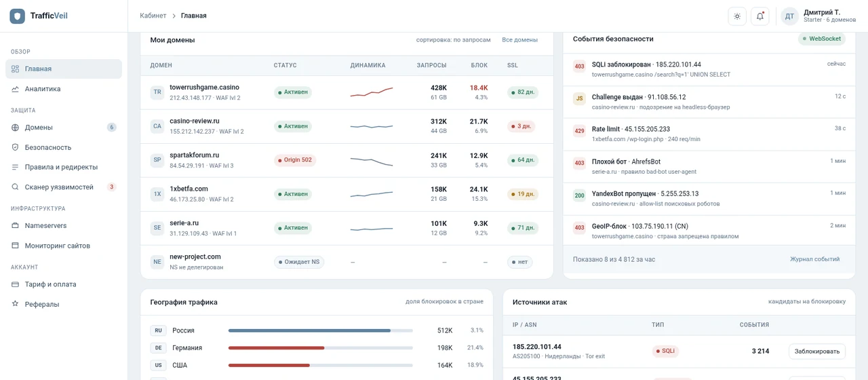Sort by the ЗАПРОСЫ column header

431,66
